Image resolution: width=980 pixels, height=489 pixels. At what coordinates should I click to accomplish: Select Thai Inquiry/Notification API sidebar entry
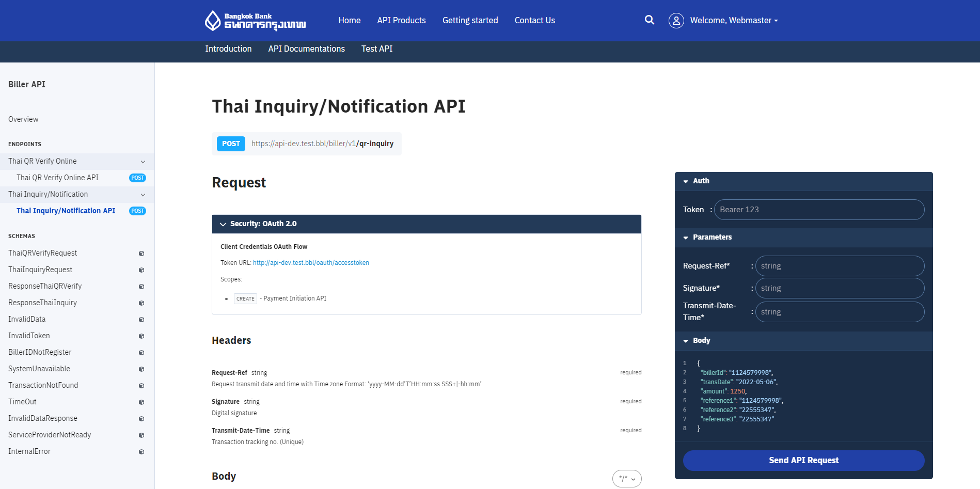[x=66, y=211]
